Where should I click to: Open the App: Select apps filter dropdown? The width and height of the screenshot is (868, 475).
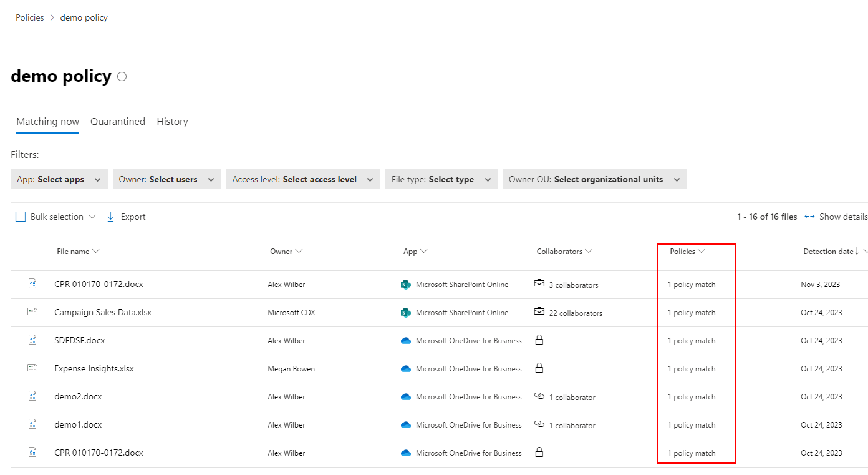(x=59, y=179)
